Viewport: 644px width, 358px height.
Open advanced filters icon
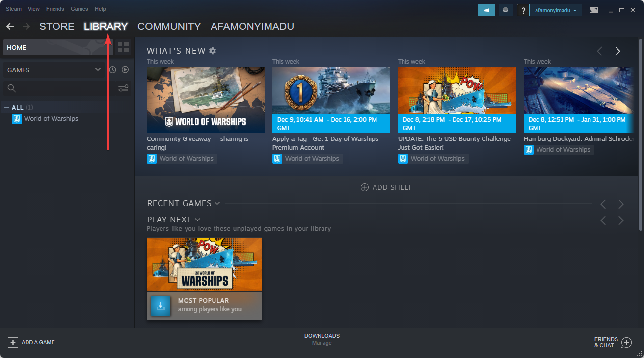click(123, 88)
